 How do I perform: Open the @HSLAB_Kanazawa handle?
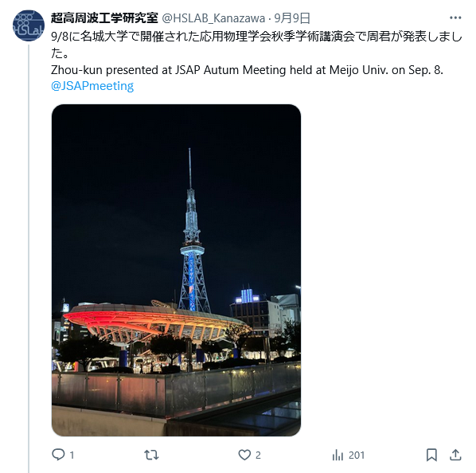pyautogui.click(x=213, y=18)
